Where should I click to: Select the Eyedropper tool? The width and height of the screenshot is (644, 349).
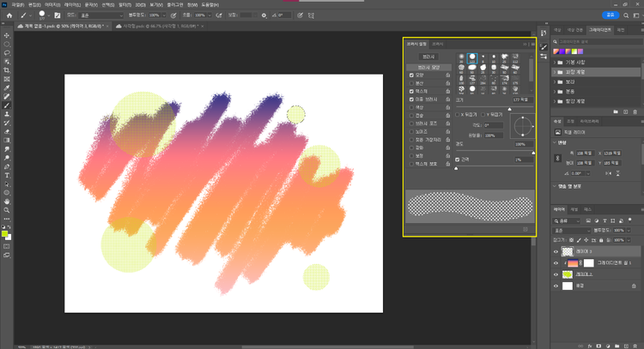tap(7, 88)
